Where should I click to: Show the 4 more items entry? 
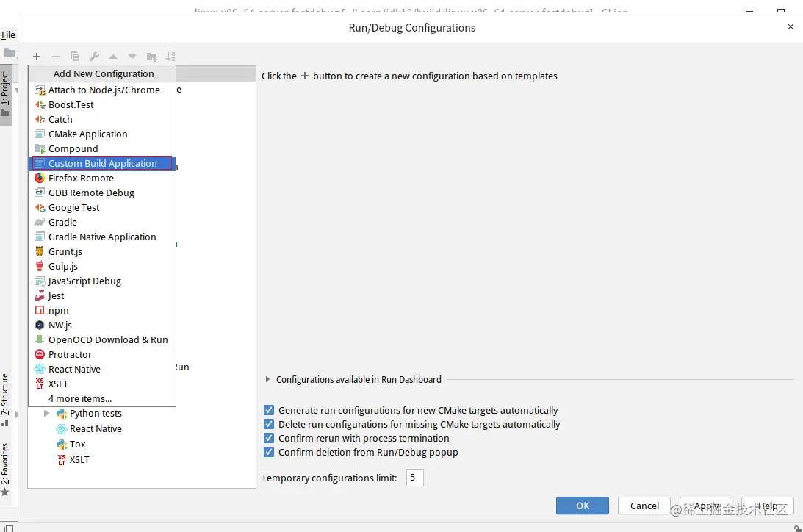102,399
